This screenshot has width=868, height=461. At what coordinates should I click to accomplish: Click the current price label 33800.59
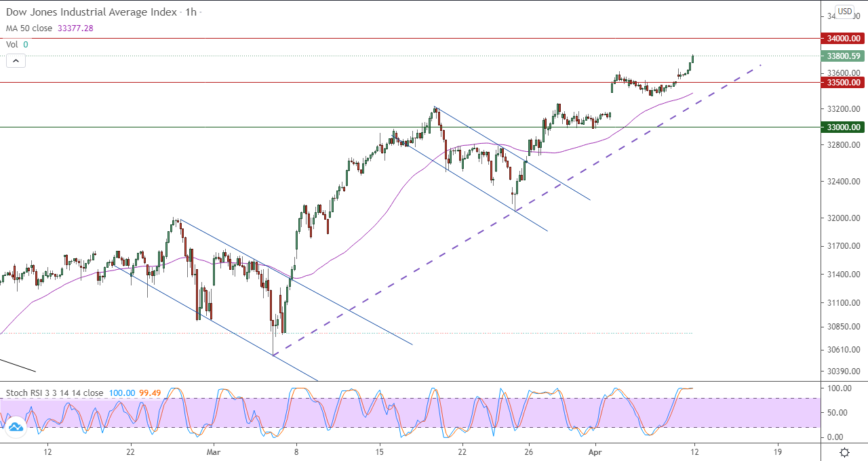click(843, 56)
